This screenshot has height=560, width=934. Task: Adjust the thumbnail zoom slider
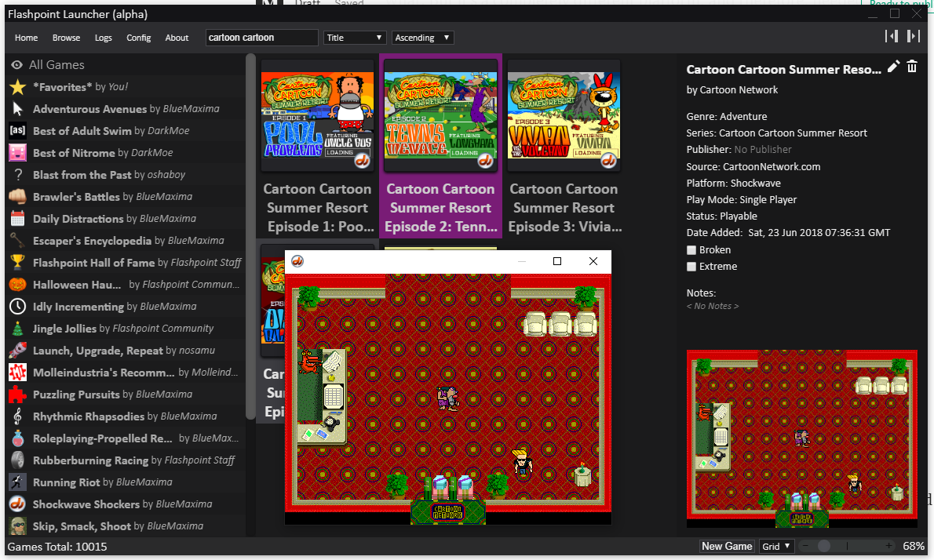[823, 546]
